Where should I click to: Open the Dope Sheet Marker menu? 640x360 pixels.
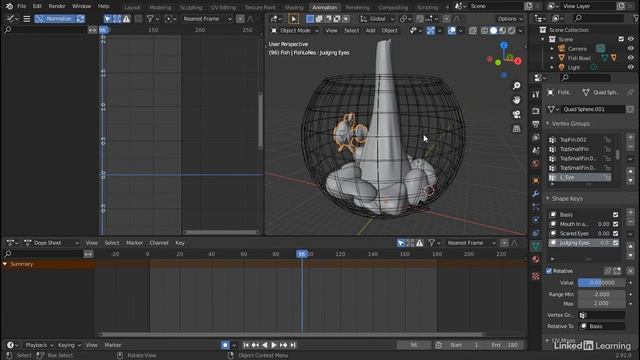point(134,243)
